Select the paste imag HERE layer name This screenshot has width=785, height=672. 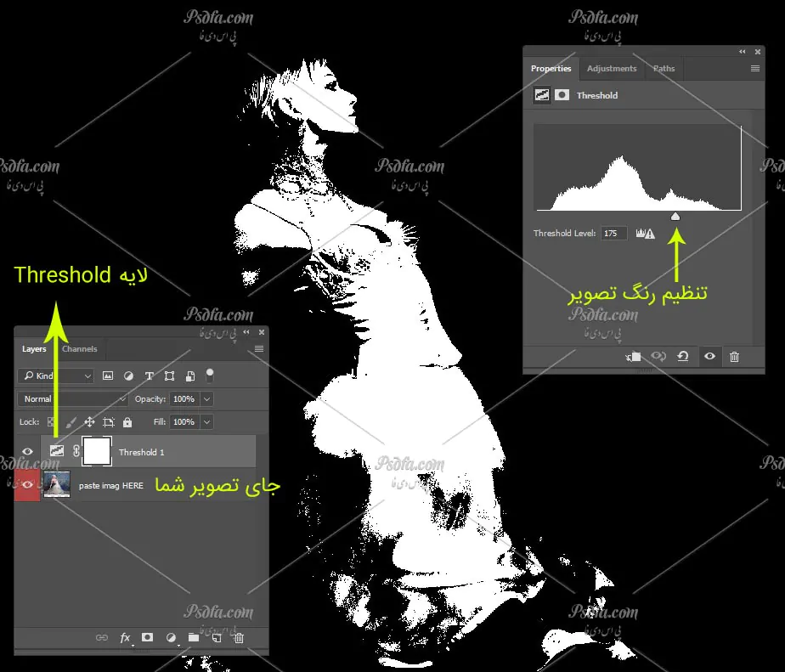[111, 486]
